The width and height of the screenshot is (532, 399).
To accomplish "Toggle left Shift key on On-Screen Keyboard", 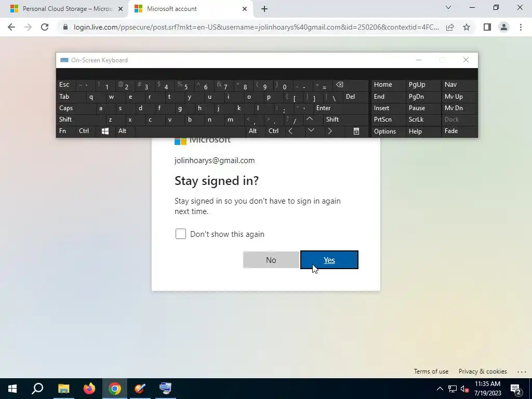I will tap(81, 119).
